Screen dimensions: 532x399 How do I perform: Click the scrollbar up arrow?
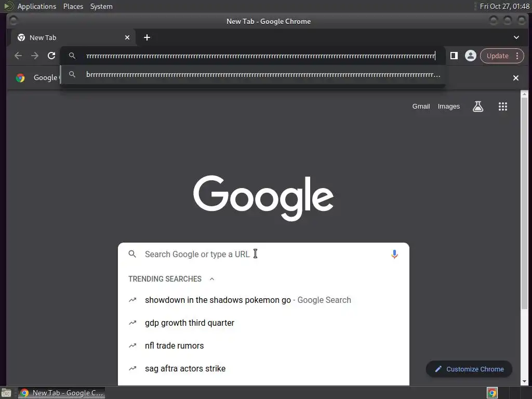[524, 94]
